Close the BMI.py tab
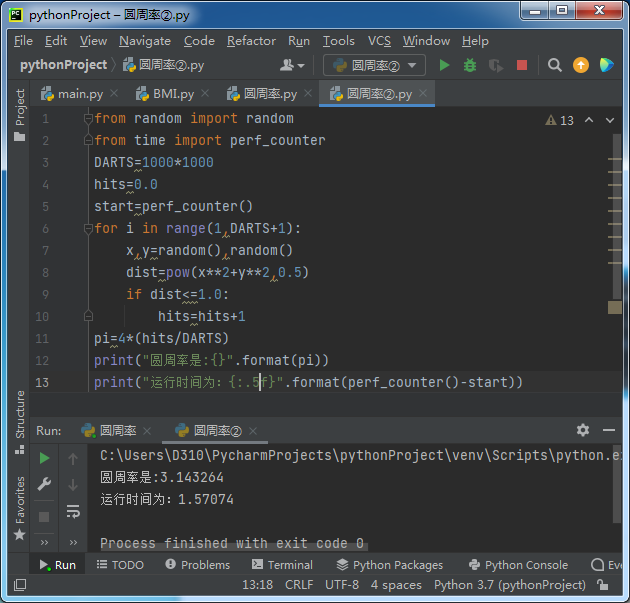Screen dimensions: 630x603 click(x=205, y=93)
